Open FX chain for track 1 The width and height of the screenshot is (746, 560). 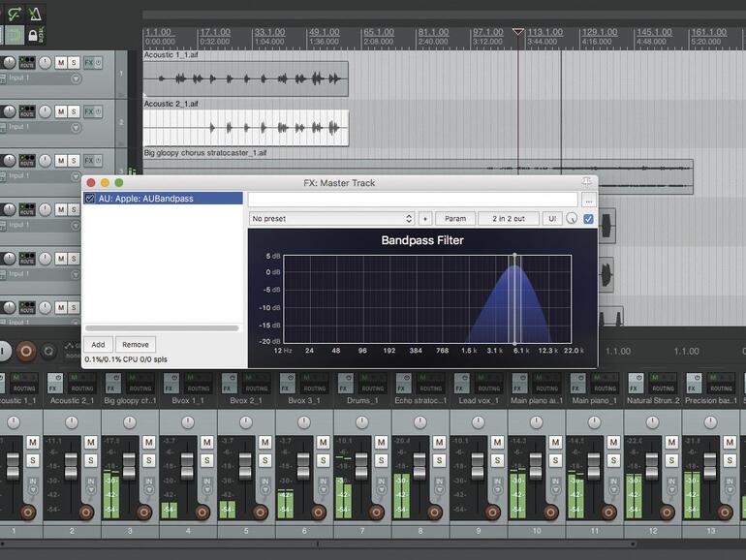click(x=90, y=62)
